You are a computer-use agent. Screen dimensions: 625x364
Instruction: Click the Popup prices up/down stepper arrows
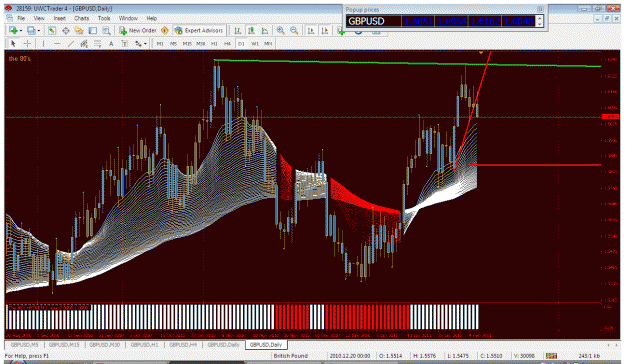pos(539,21)
